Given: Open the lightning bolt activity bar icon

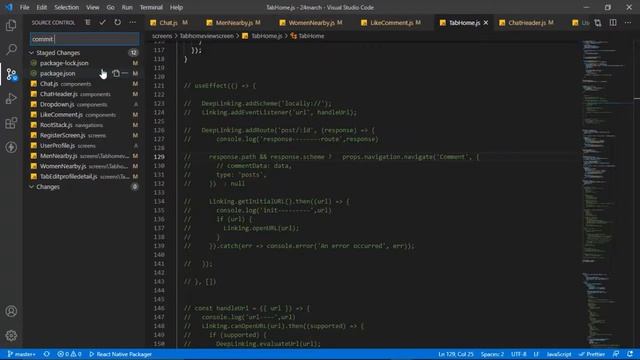Looking at the screenshot, I should 11,147.
